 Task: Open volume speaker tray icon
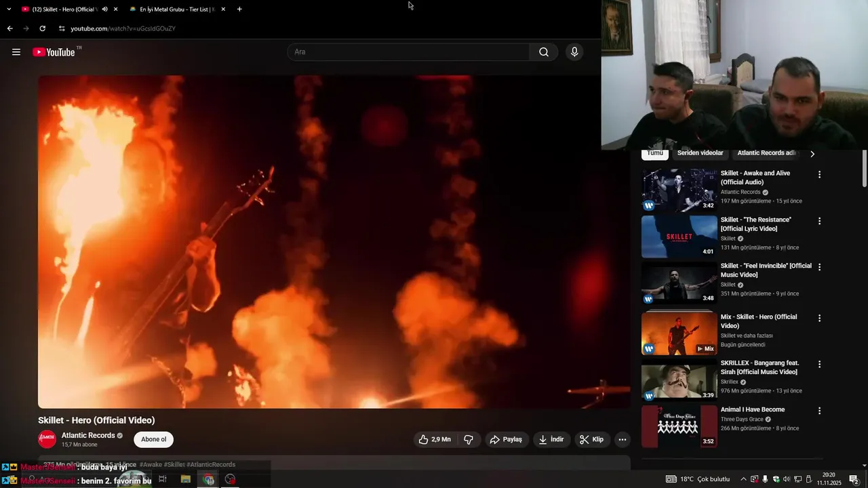[x=787, y=479]
